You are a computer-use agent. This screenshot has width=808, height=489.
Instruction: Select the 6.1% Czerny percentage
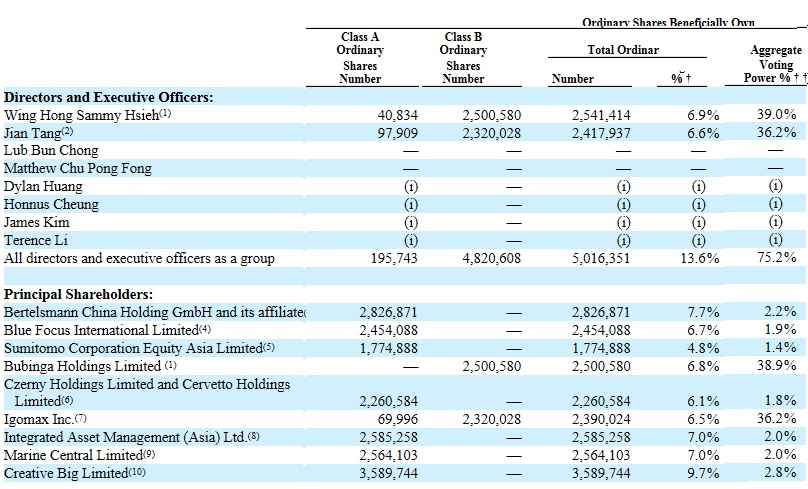[703, 402]
